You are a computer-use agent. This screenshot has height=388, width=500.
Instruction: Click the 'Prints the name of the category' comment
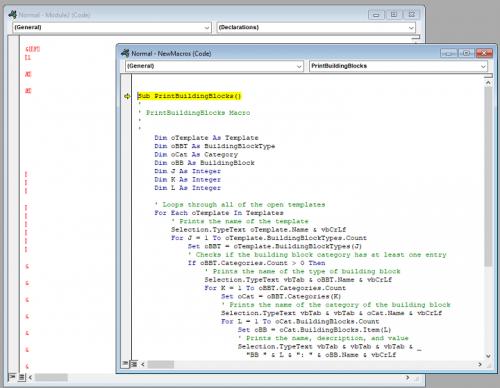click(336, 305)
